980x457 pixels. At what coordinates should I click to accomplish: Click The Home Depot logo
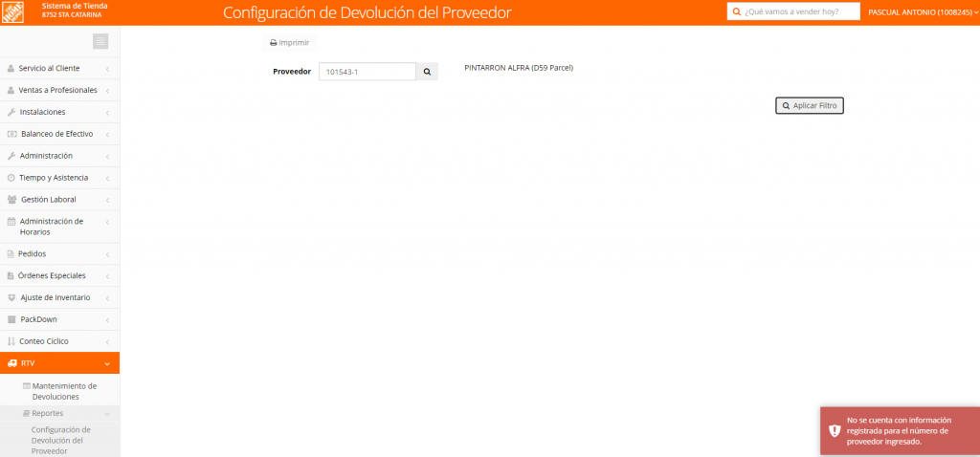(12, 11)
